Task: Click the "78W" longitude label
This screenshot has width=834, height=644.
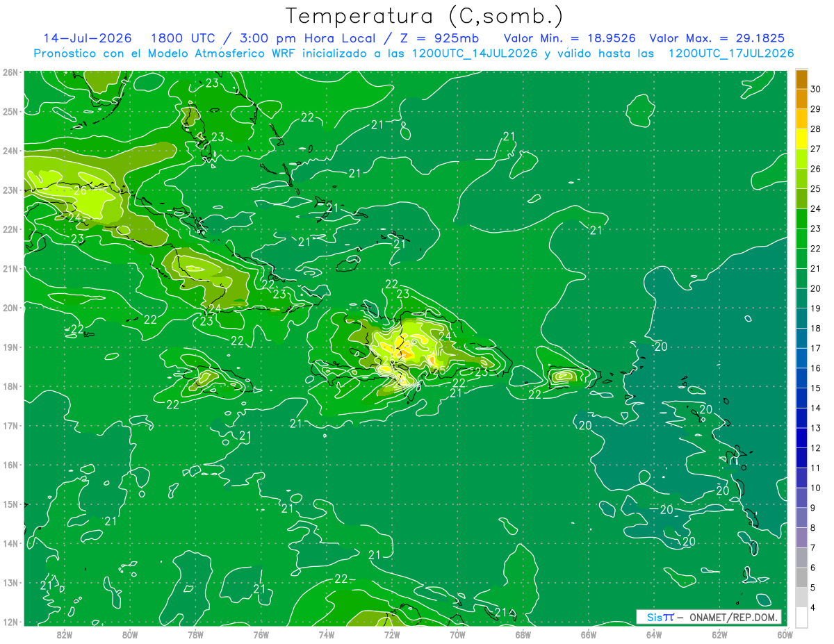Action: 195,634
